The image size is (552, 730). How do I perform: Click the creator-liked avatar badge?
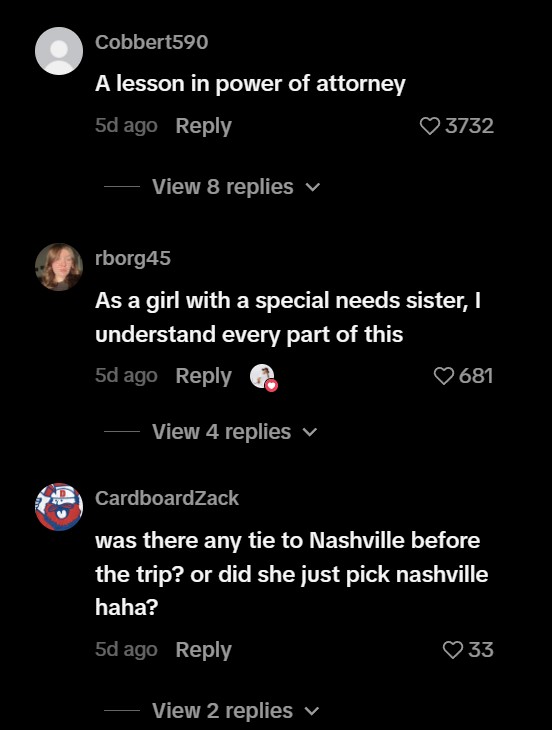pyautogui.click(x=263, y=377)
